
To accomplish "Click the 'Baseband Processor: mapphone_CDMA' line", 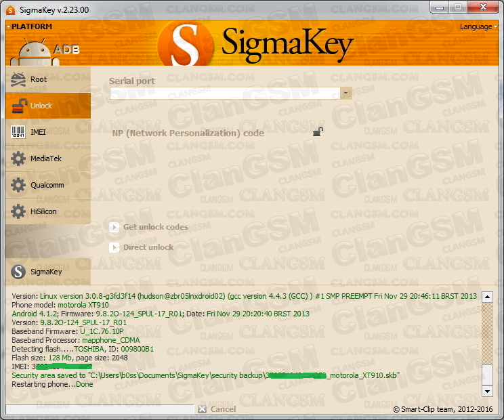I will 76,340.
